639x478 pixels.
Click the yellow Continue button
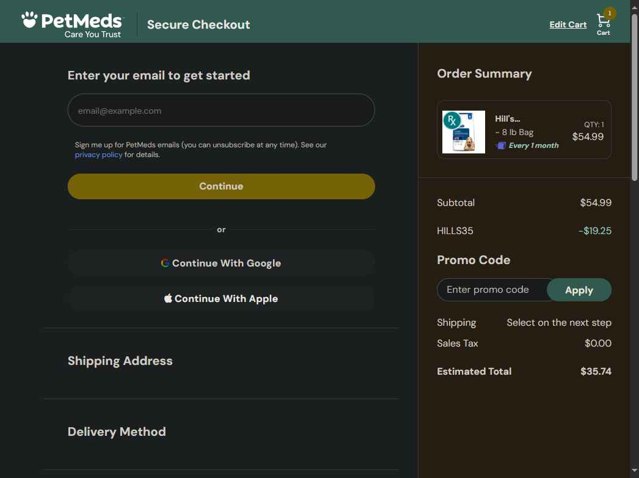[x=221, y=186]
